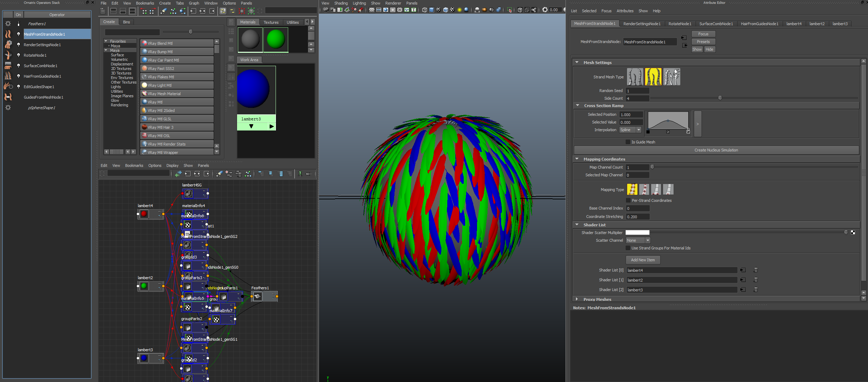The image size is (868, 382).
Task: Select the second Strand Mesh Type icon
Action: coord(653,77)
